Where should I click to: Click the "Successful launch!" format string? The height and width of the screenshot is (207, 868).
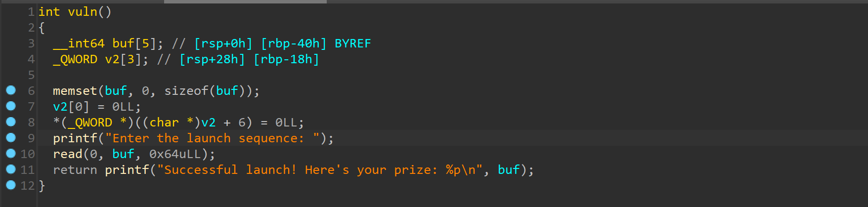click(x=320, y=170)
